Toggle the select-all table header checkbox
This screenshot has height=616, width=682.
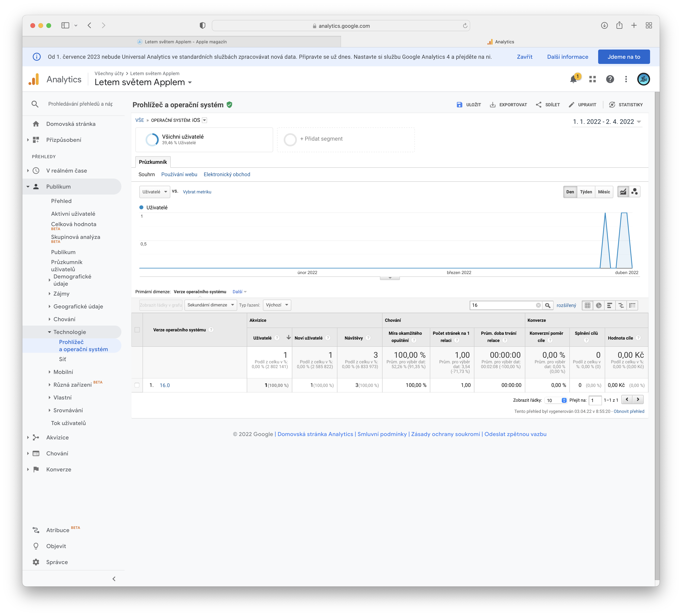tap(137, 330)
